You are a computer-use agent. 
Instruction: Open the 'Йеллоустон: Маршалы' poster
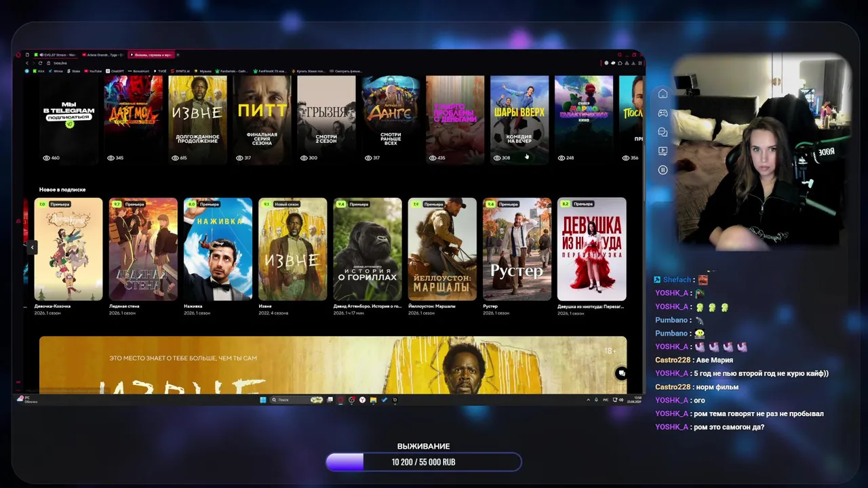442,249
